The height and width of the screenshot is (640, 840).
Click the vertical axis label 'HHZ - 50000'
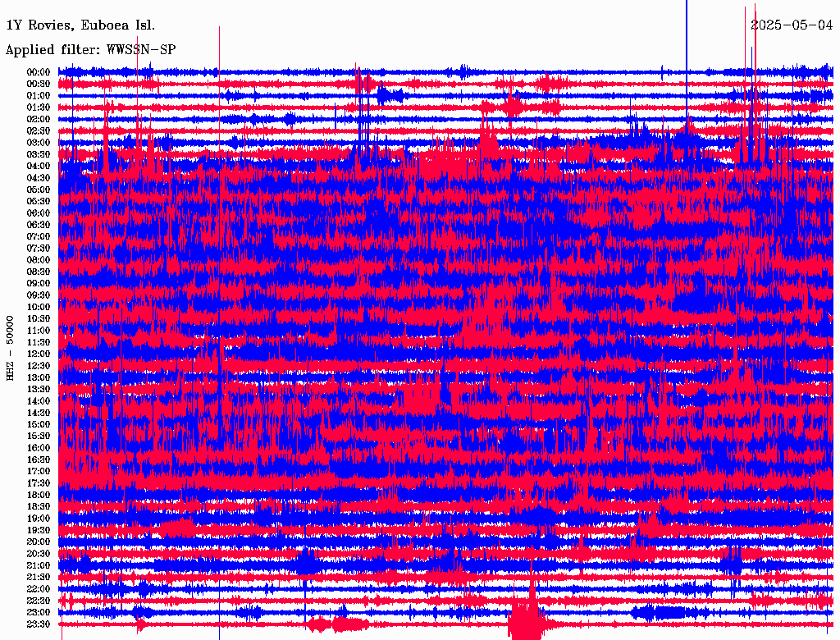pyautogui.click(x=10, y=349)
